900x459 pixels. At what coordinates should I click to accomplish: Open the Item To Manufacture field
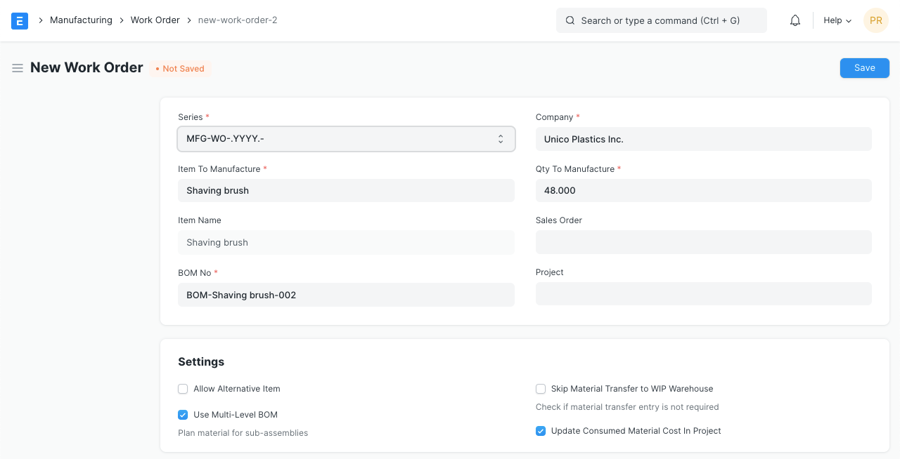tap(346, 191)
